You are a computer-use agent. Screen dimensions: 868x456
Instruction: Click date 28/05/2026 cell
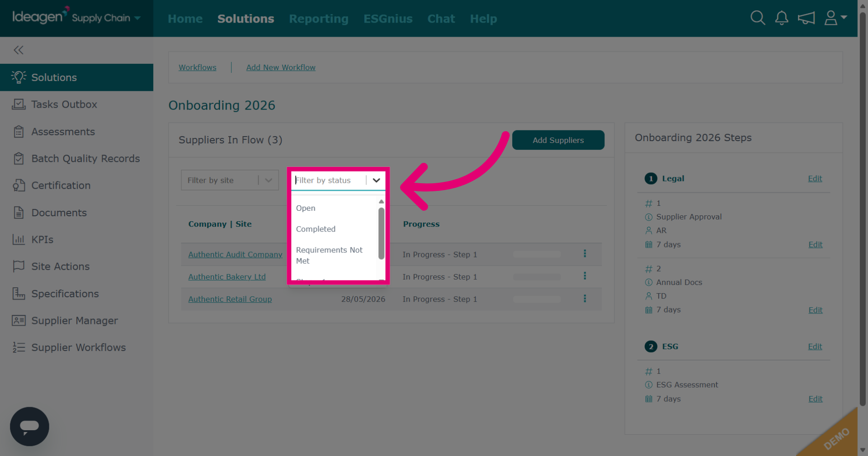pyautogui.click(x=363, y=299)
